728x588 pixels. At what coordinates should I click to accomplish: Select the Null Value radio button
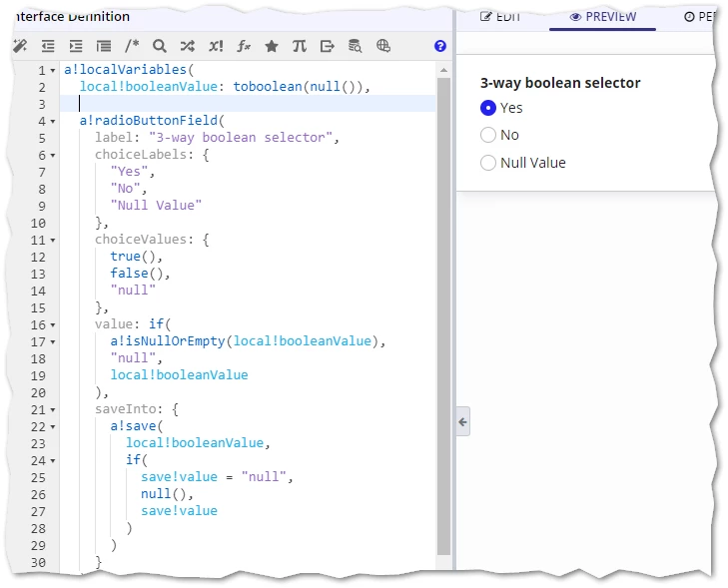[x=488, y=163]
